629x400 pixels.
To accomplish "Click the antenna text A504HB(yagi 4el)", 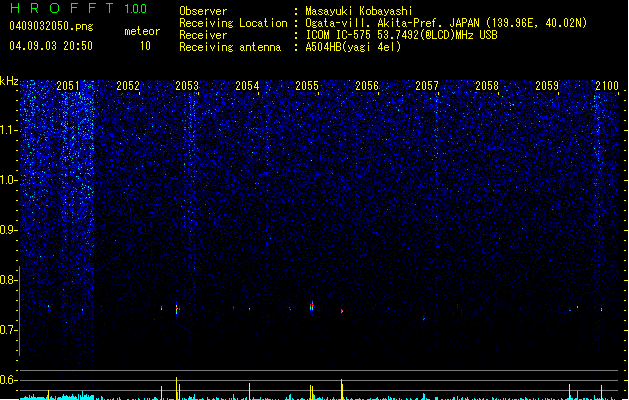I will 353,47.
